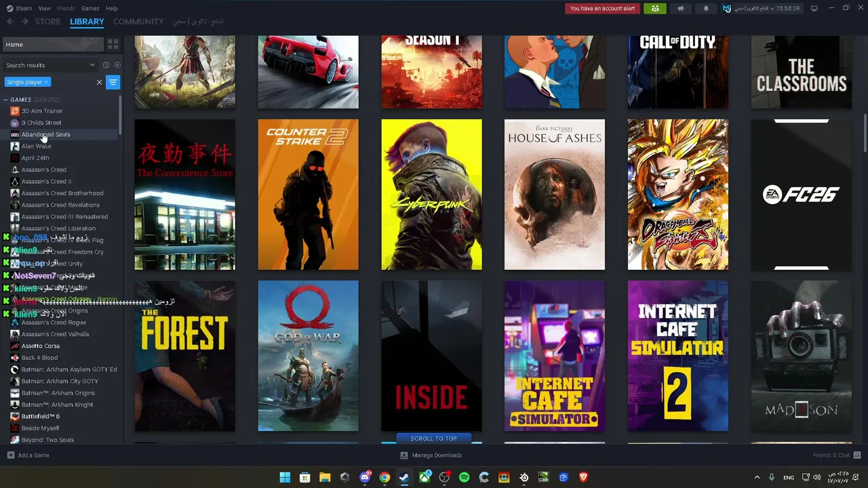
Task: Open Friends & Chat panel
Action: point(836,455)
